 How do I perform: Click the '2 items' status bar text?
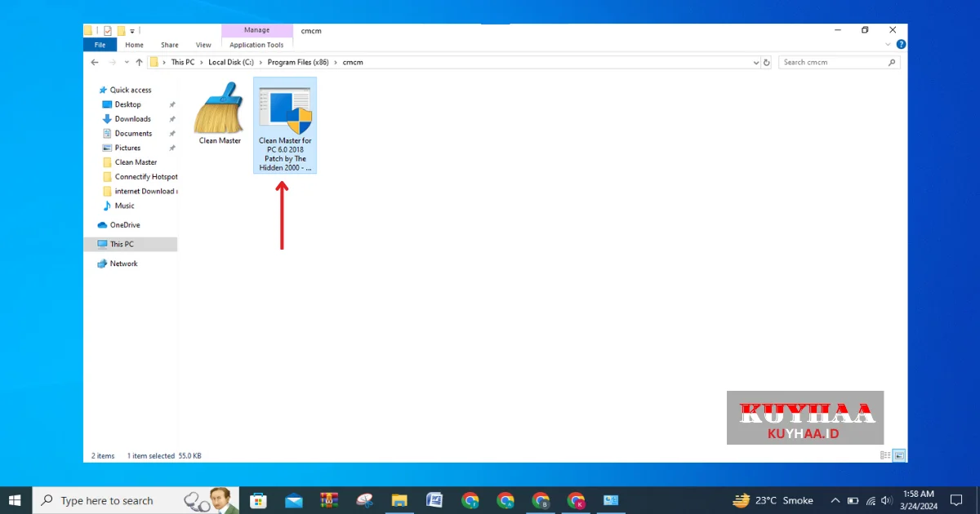[103, 456]
